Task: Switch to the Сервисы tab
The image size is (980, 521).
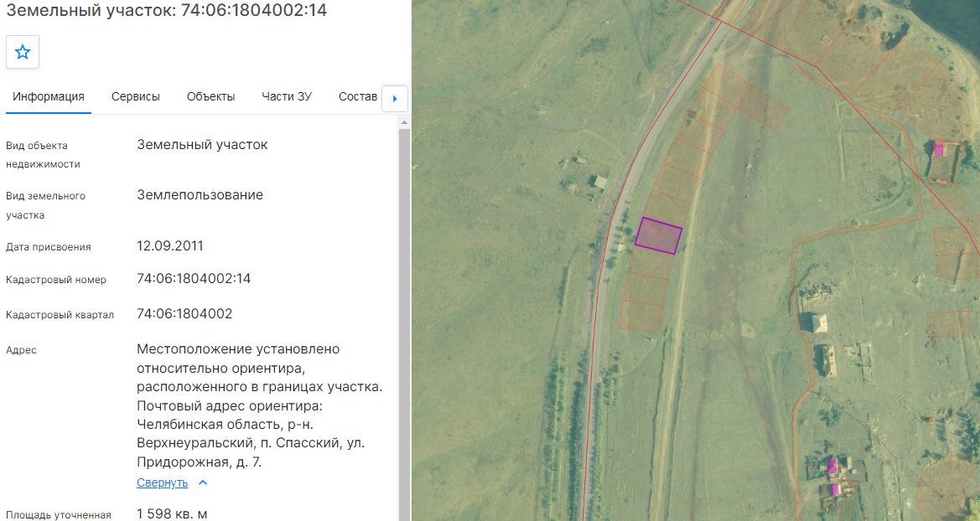Action: click(x=136, y=97)
